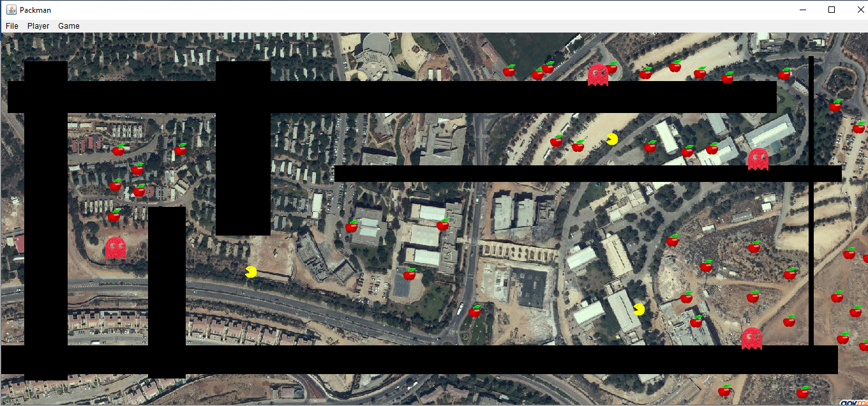Click the right apple below the bottom wall
The height and width of the screenshot is (406, 868).
coord(803,392)
